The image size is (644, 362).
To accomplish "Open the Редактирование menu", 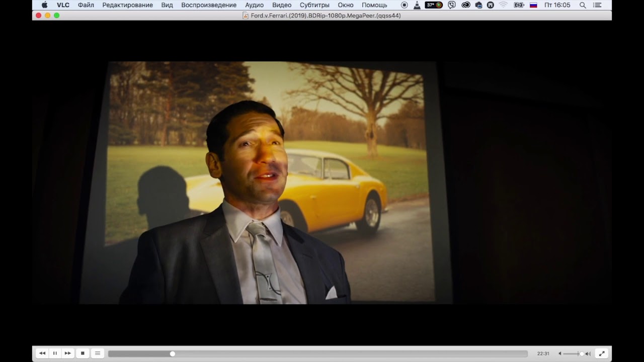I will pos(127,5).
